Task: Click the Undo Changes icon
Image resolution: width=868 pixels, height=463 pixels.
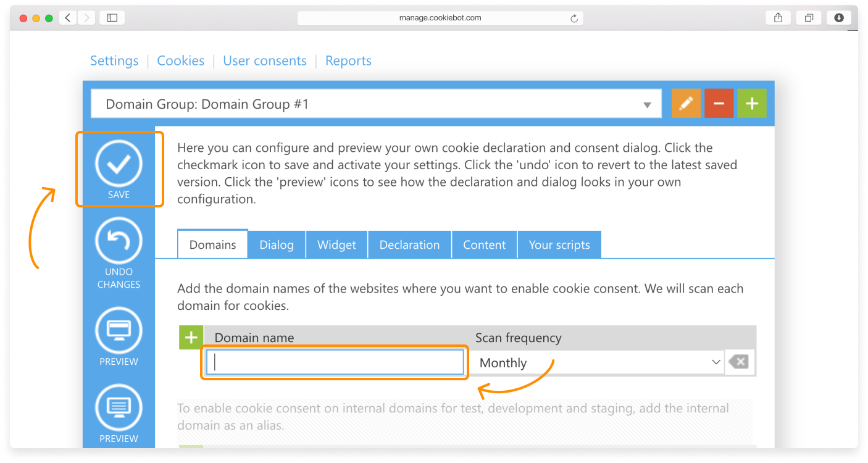Action: [119, 241]
